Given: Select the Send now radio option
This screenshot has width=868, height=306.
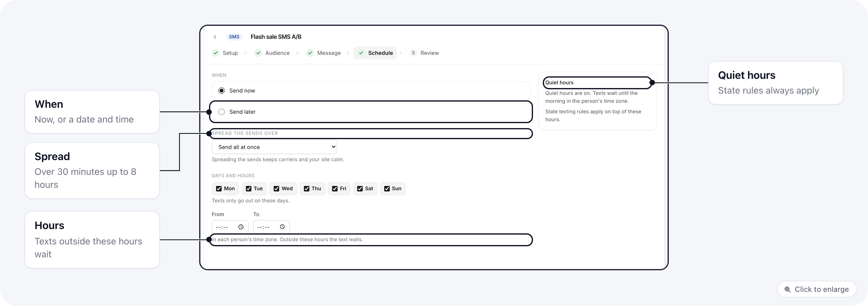Looking at the screenshot, I should (221, 91).
